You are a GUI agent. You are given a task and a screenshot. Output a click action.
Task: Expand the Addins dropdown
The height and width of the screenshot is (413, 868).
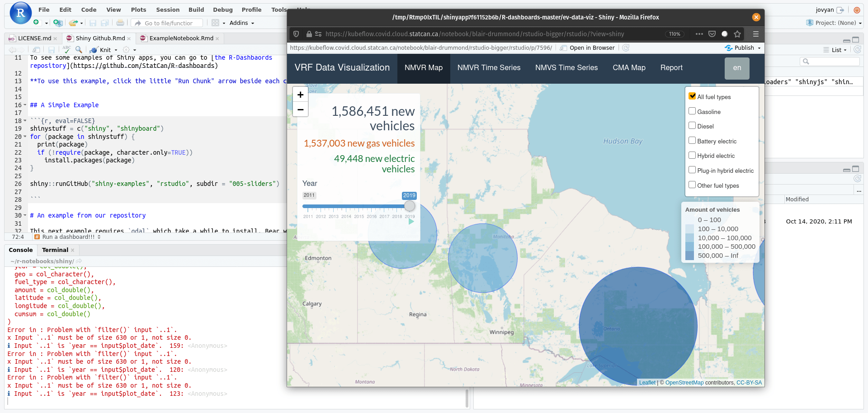pyautogui.click(x=242, y=23)
